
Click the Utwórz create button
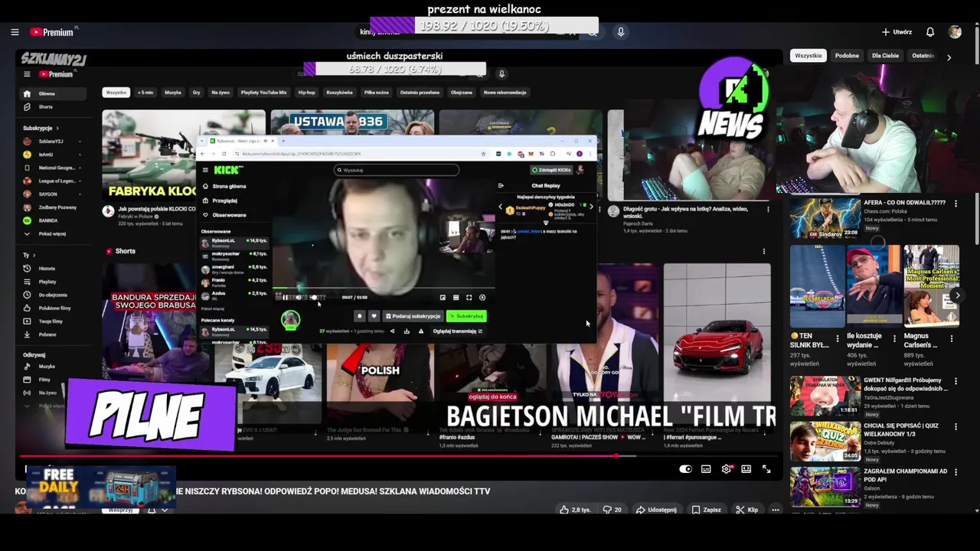pyautogui.click(x=897, y=32)
